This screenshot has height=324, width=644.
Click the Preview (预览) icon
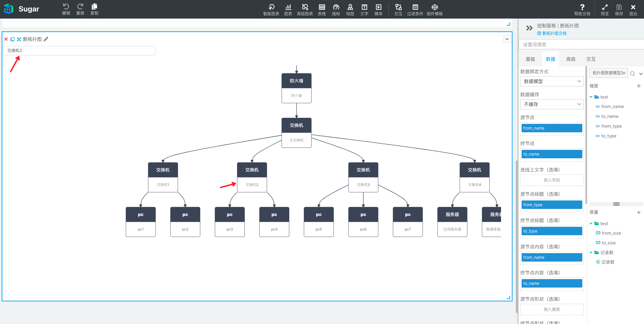click(605, 9)
